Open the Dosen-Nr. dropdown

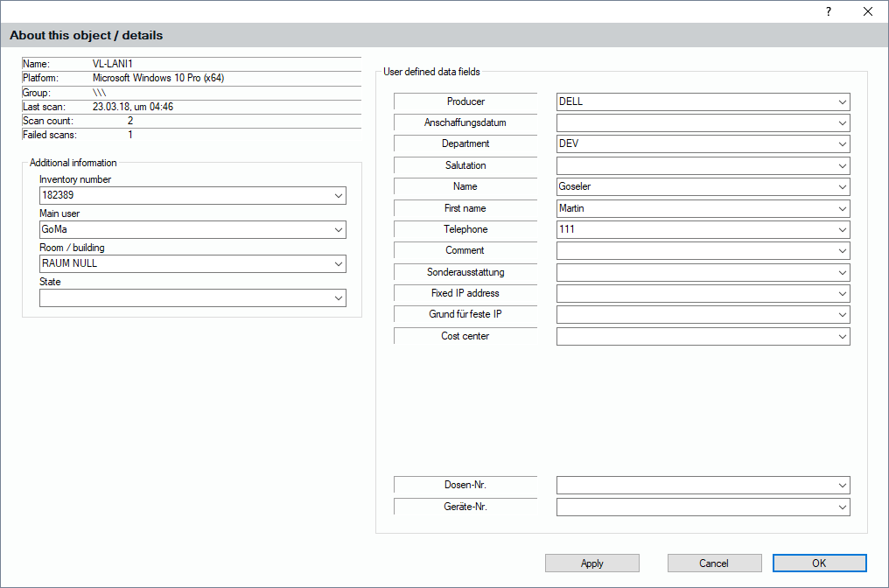(x=842, y=486)
